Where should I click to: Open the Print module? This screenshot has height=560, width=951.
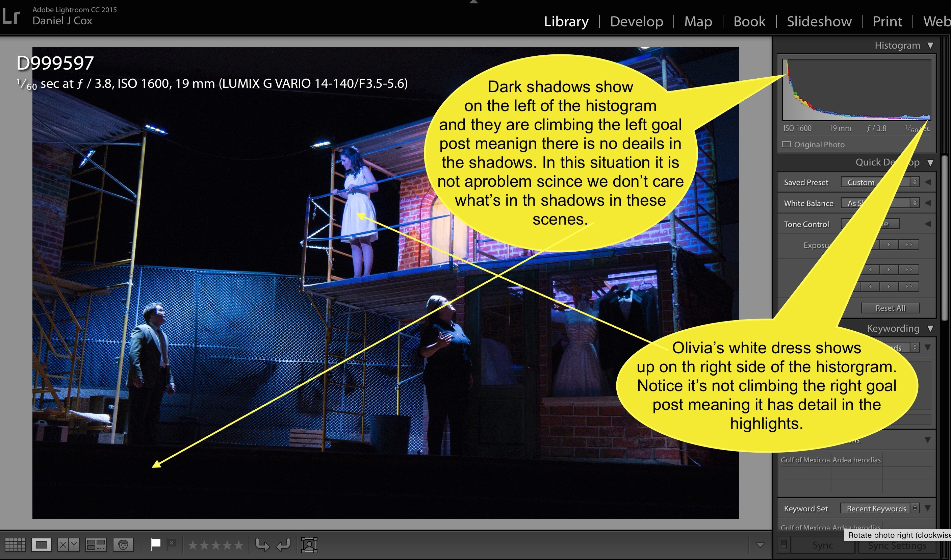(887, 22)
